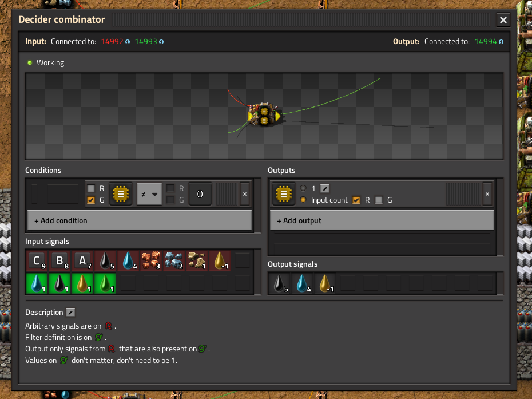Click the signal A input with value 7
This screenshot has height=399, width=532.
[x=82, y=261]
